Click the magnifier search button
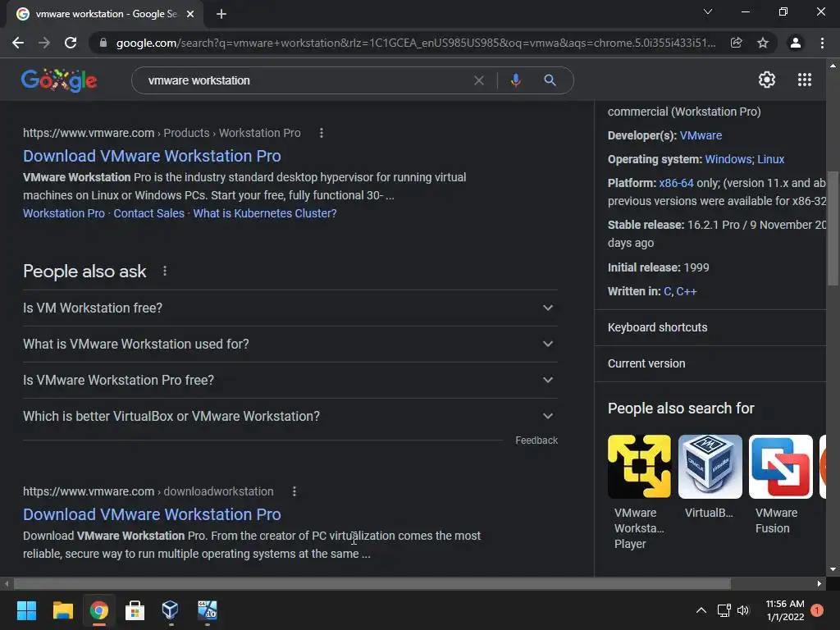This screenshot has width=840, height=630. (x=550, y=80)
